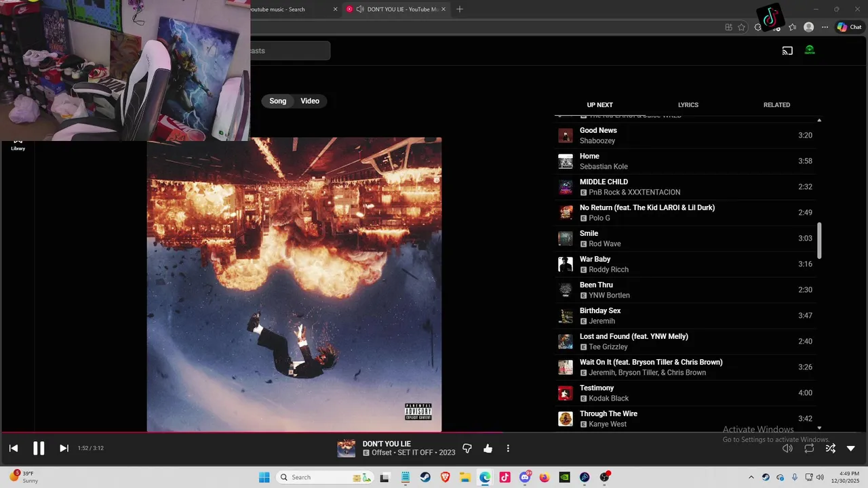Skip to the next track

[x=64, y=448]
